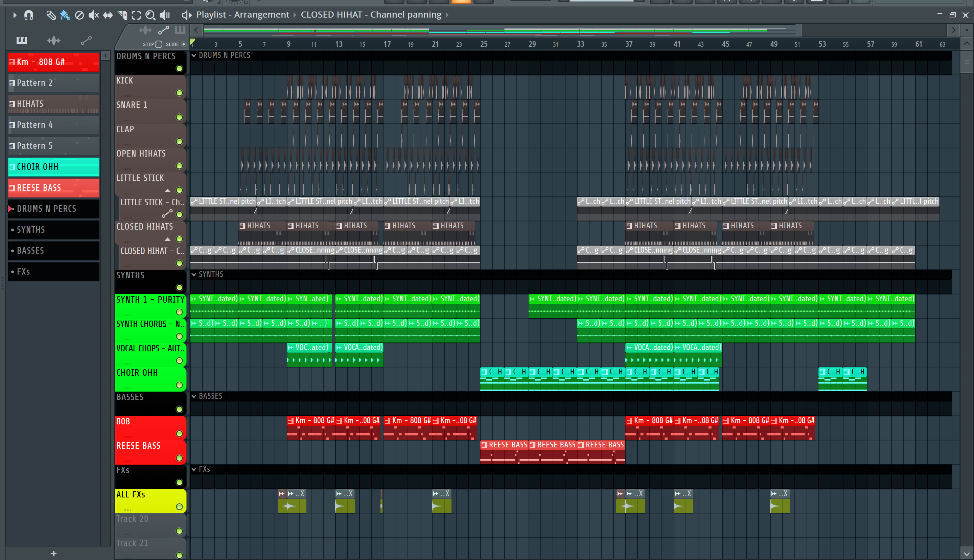Select Pattern 4 in the picker
The image size is (974, 560).
tap(54, 125)
